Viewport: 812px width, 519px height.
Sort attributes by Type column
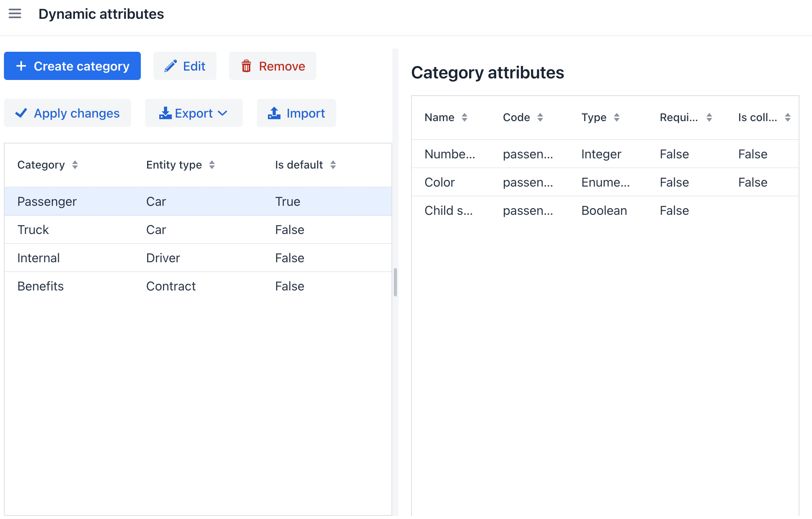coord(617,117)
